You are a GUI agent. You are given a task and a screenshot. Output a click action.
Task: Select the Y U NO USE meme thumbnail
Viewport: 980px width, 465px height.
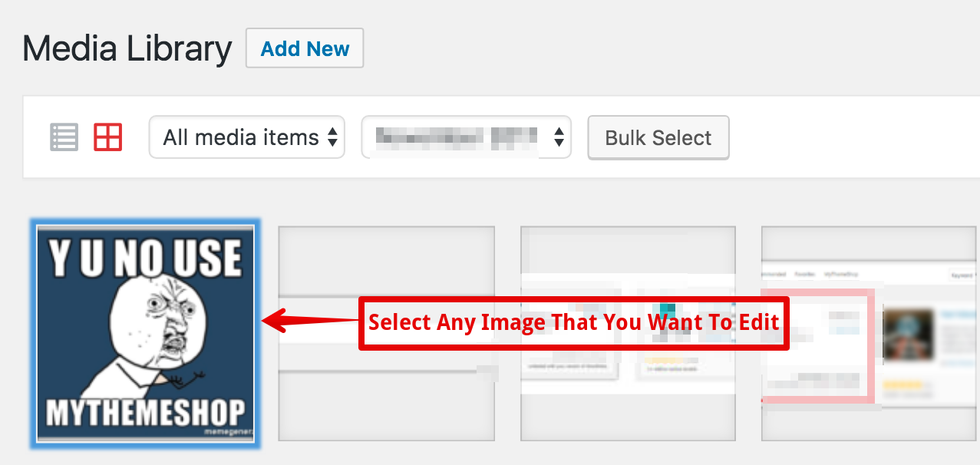click(x=146, y=334)
